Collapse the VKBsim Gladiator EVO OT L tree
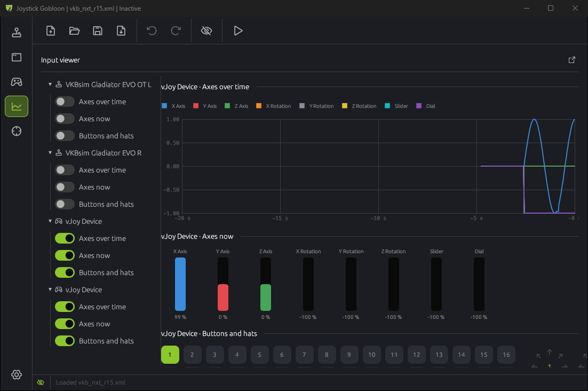Image resolution: width=588 pixels, height=391 pixels. (x=50, y=84)
